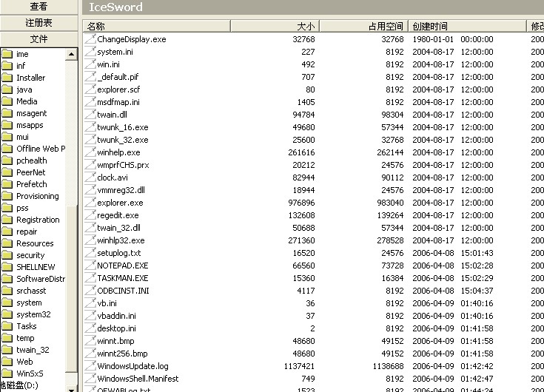Select the WindowsShell.Manifest file name
Image resolution: width=544 pixels, height=392 pixels.
pos(138,379)
